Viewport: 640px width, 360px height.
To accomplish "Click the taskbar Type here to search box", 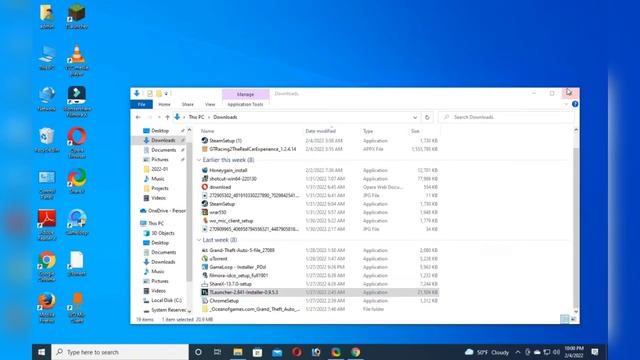I will click(120, 352).
